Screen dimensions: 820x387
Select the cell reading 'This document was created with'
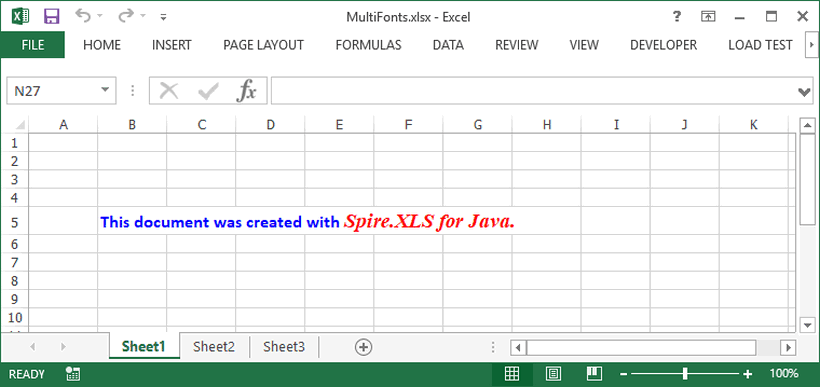pyautogui.click(x=220, y=222)
